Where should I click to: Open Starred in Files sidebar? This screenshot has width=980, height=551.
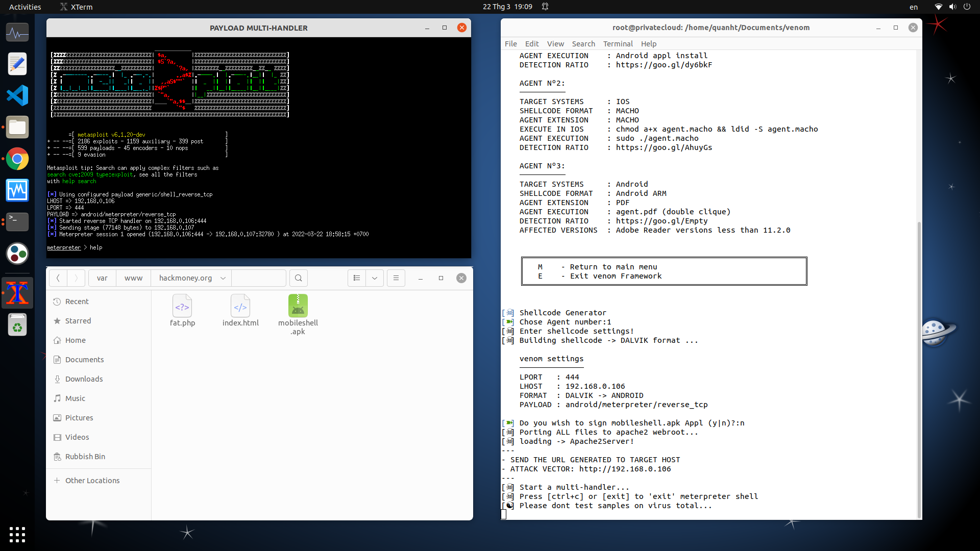[99, 321]
